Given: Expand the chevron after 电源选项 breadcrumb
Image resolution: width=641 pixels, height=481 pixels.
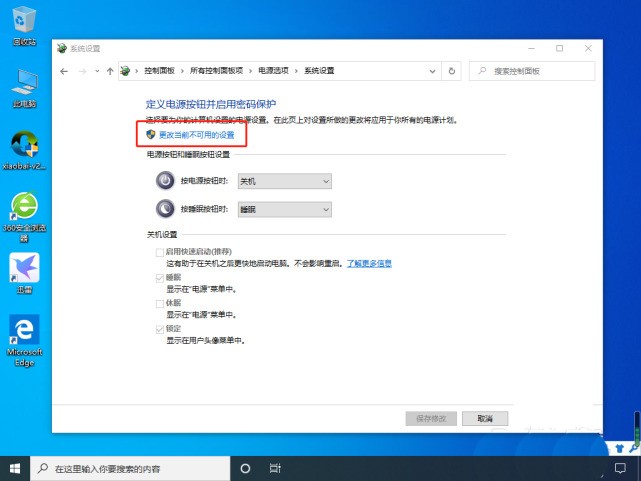Looking at the screenshot, I should [x=296, y=71].
